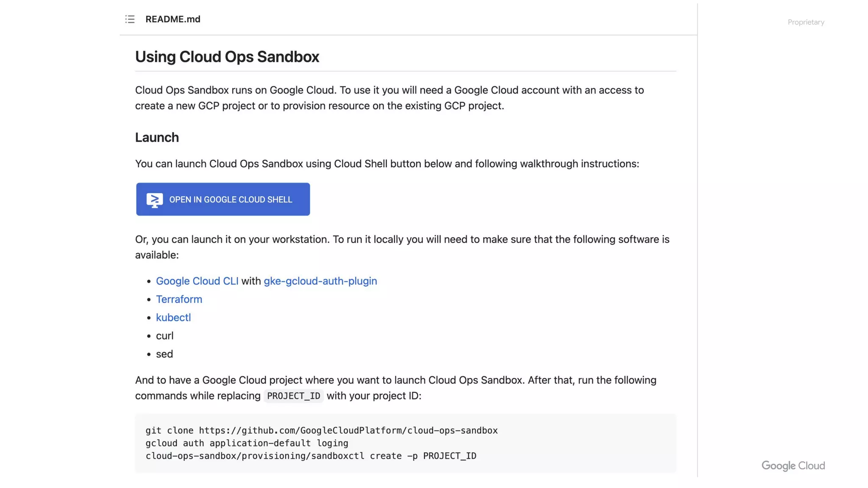Click the gcloud auth application-default command
Image resolution: width=868 pixels, height=488 pixels.
pos(247,444)
